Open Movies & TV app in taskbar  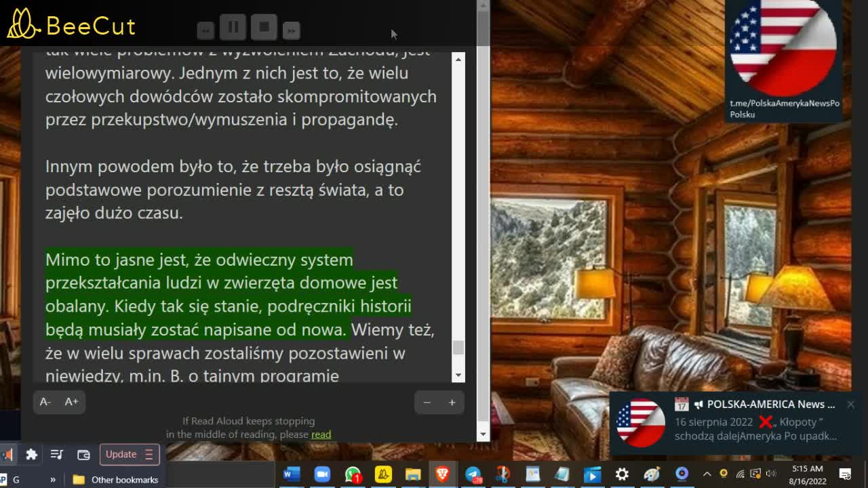[592, 474]
